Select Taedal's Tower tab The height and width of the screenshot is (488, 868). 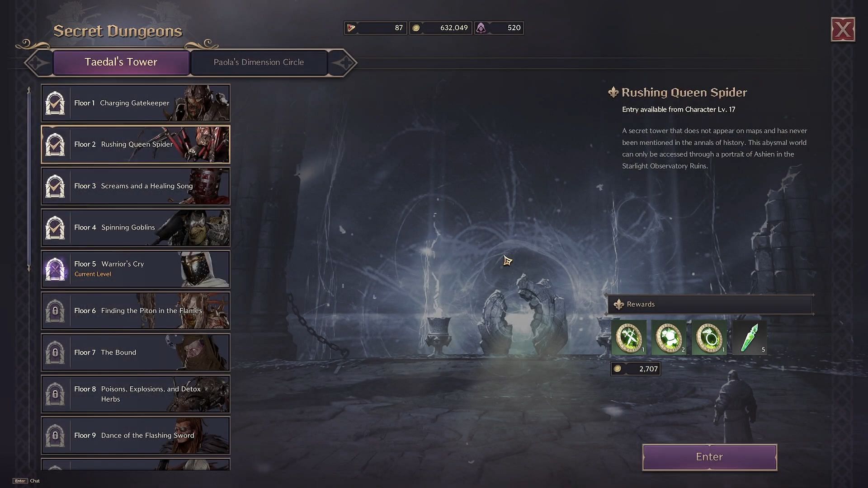[120, 61]
